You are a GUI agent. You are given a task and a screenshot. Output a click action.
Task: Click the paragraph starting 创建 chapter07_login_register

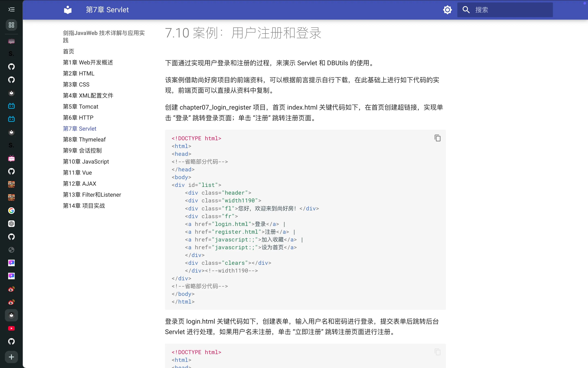click(x=304, y=113)
